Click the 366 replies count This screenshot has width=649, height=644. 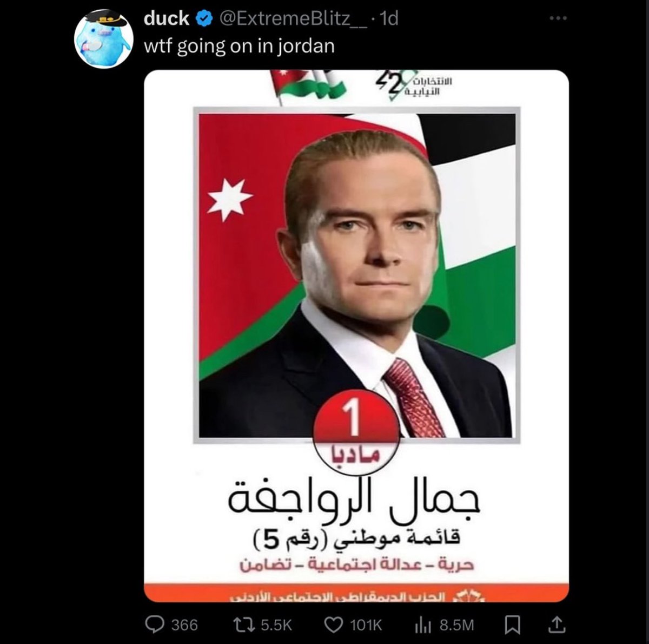184,626
